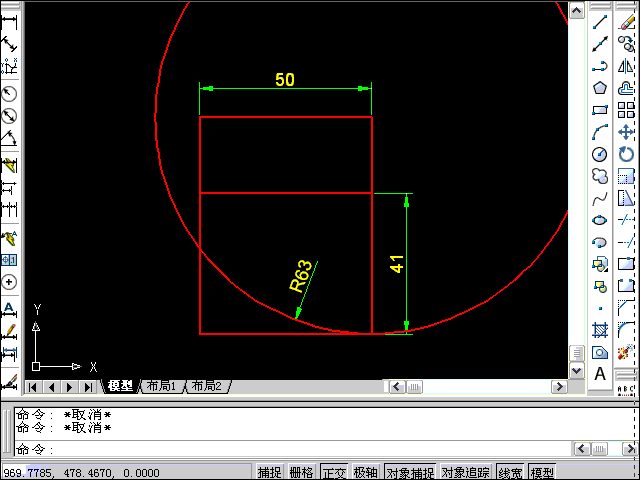The width and height of the screenshot is (640, 480).
Task: Select the Quick leader tool
Action: [x=9, y=238]
